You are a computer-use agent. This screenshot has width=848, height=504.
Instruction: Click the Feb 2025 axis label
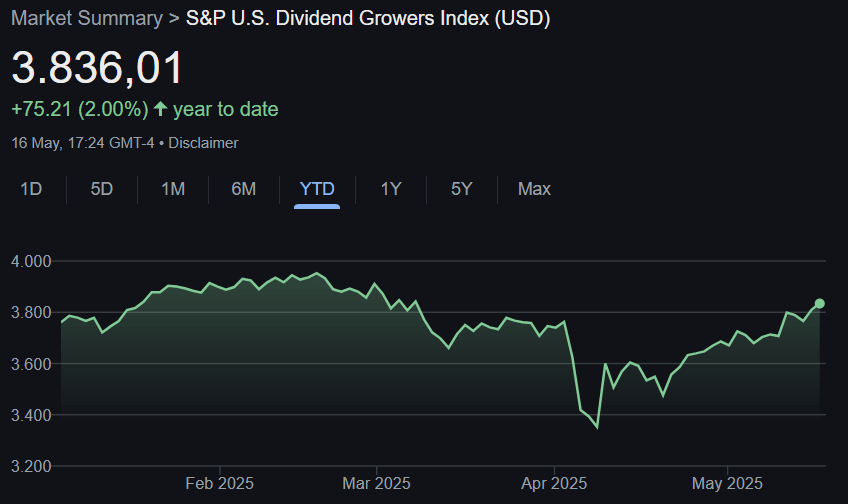point(220,483)
